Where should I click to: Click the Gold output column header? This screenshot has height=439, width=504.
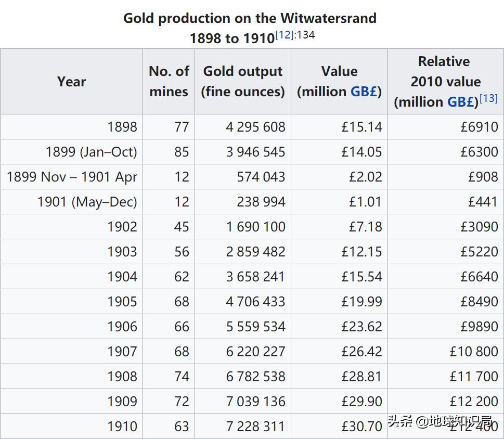[243, 82]
